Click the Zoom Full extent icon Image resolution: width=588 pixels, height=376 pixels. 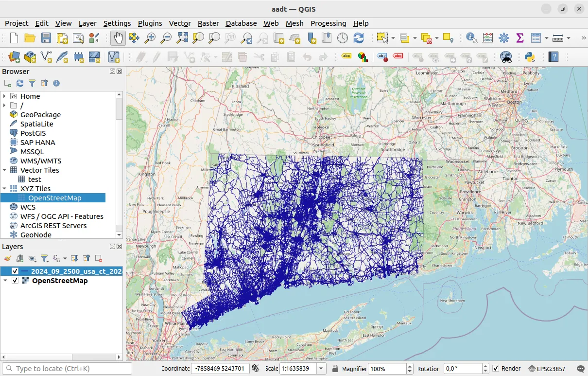tap(182, 38)
